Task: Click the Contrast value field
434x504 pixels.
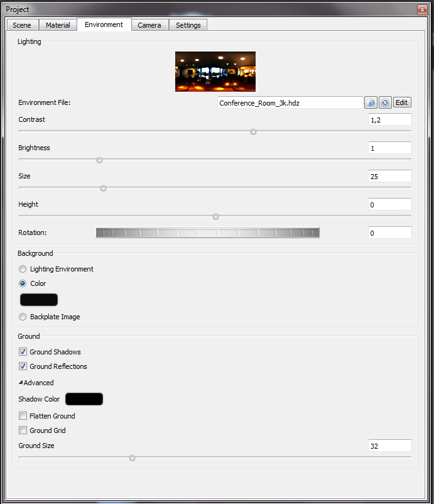Action: coord(389,120)
